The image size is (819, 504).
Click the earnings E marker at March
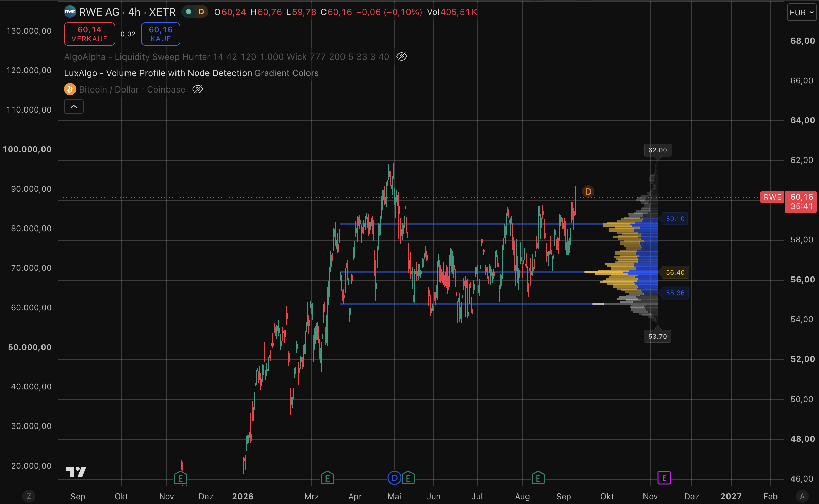pos(327,478)
